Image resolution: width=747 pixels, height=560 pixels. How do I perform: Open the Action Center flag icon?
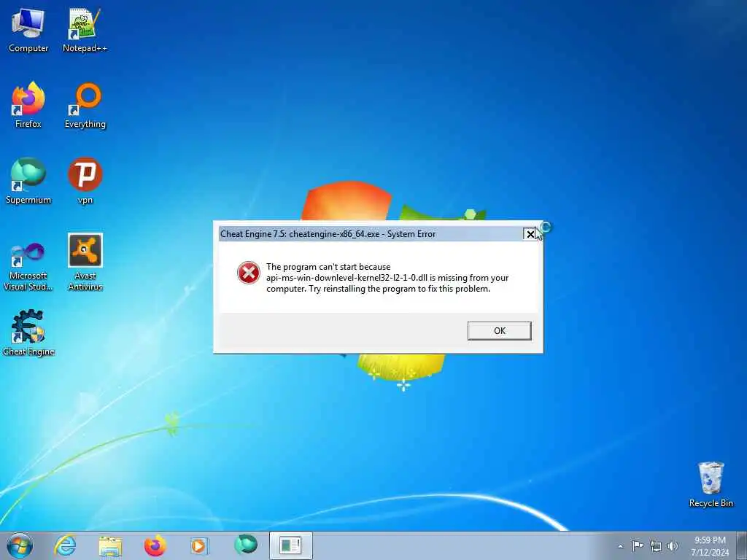[x=638, y=545]
